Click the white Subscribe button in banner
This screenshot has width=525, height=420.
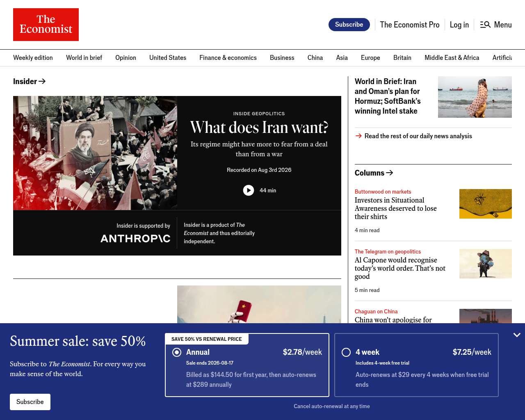click(30, 402)
